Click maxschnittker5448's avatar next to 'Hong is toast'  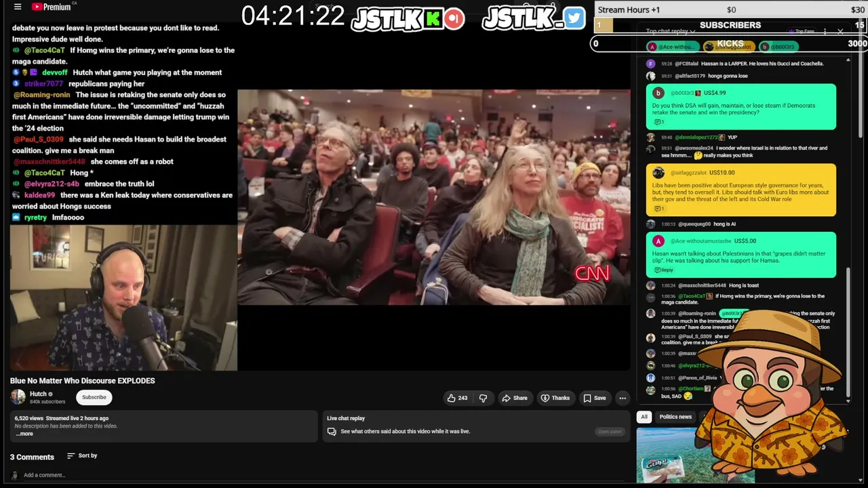(x=651, y=285)
